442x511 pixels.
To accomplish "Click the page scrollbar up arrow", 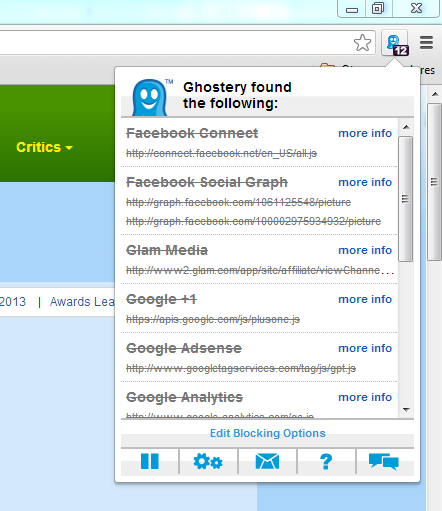I will [435, 94].
